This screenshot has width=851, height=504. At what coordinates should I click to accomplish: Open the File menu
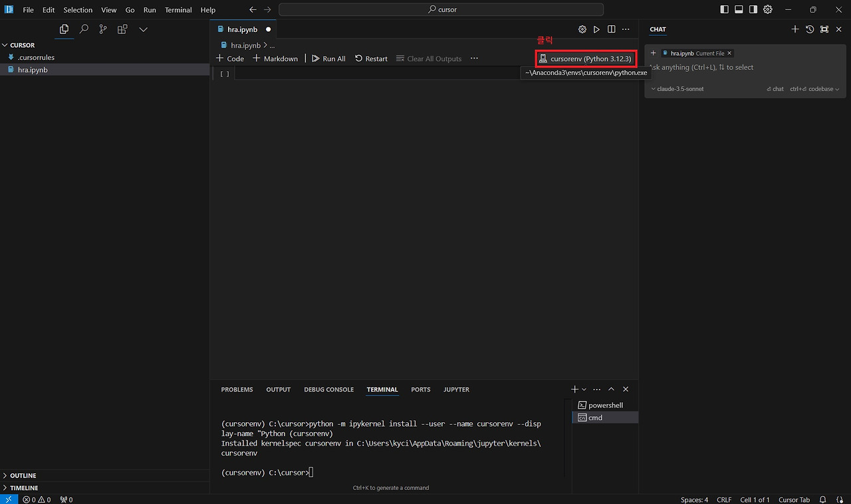28,10
